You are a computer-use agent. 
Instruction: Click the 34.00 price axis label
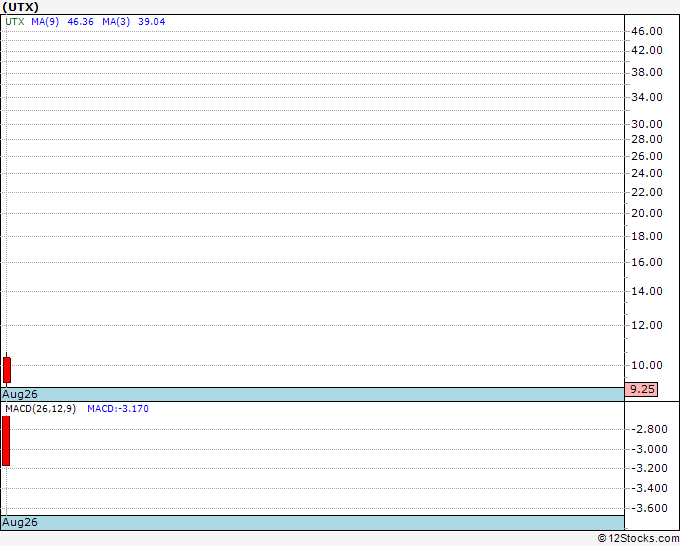coord(647,97)
